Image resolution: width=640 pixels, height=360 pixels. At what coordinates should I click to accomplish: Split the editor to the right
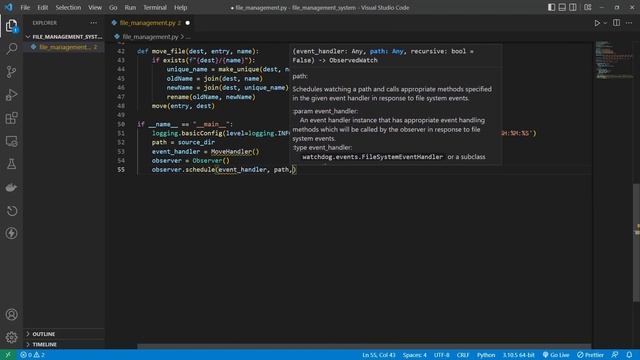click(616, 23)
